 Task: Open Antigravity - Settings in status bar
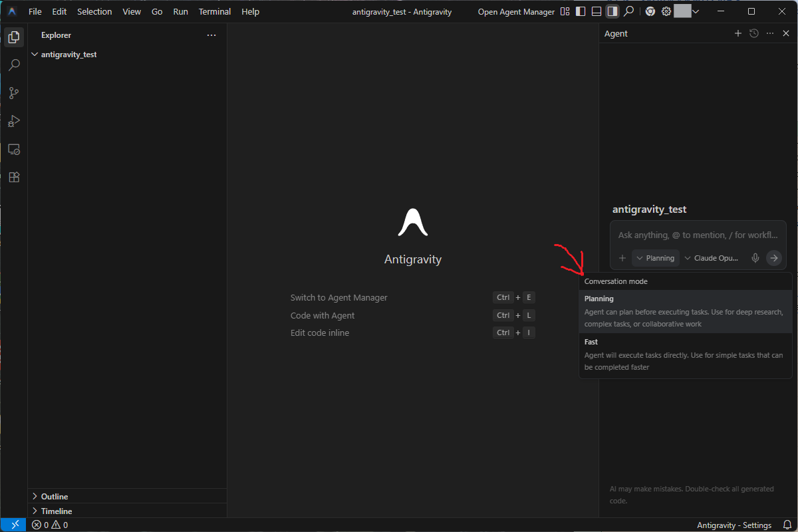pos(734,525)
